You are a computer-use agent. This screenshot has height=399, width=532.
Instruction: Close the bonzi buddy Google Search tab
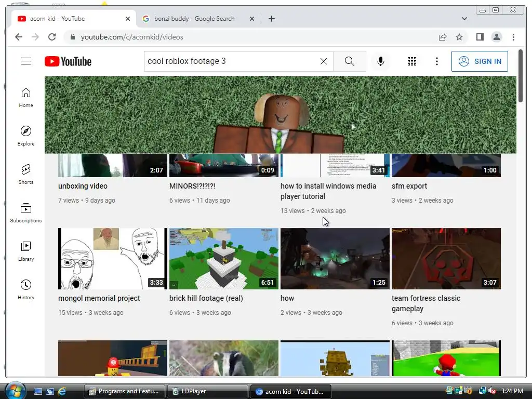252,19
